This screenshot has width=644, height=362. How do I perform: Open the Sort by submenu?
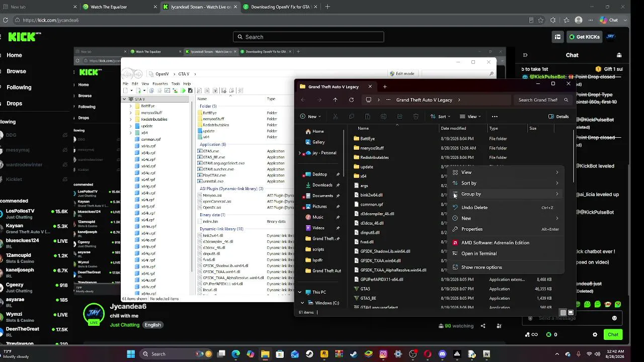tap(506, 183)
